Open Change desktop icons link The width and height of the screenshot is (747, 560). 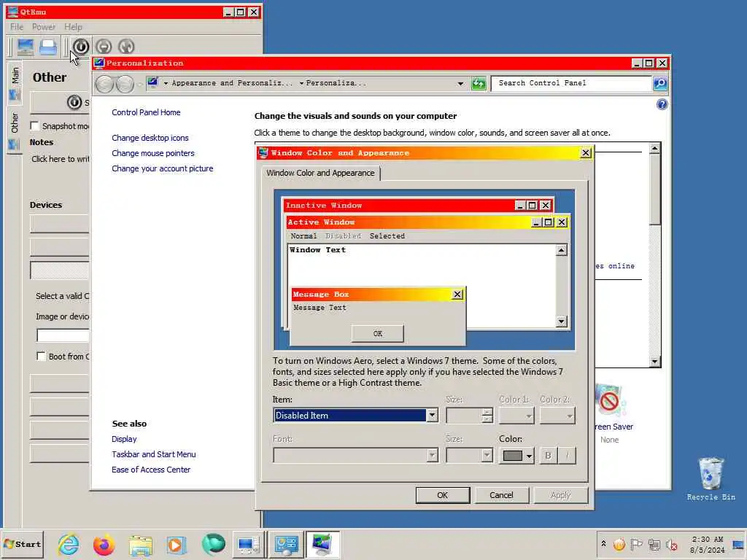(x=150, y=138)
